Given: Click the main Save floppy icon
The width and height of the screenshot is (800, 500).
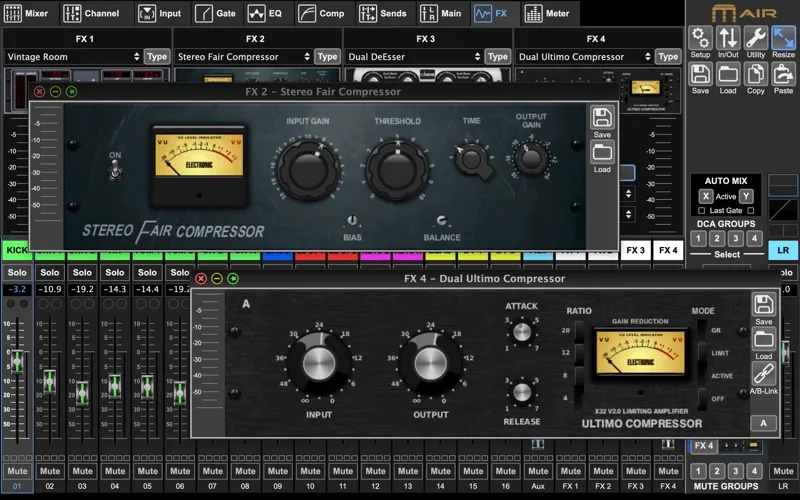Looking at the screenshot, I should click(x=700, y=74).
